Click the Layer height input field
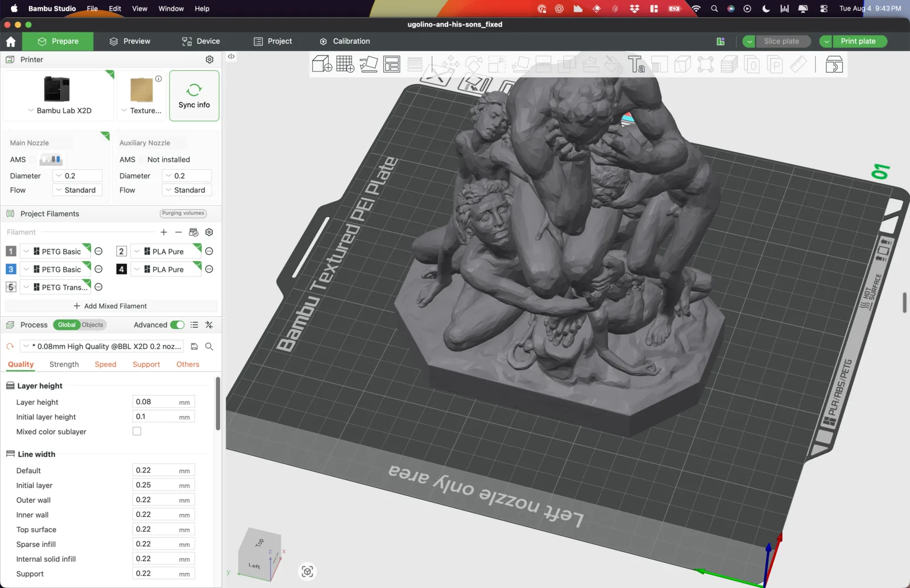 [x=163, y=402]
